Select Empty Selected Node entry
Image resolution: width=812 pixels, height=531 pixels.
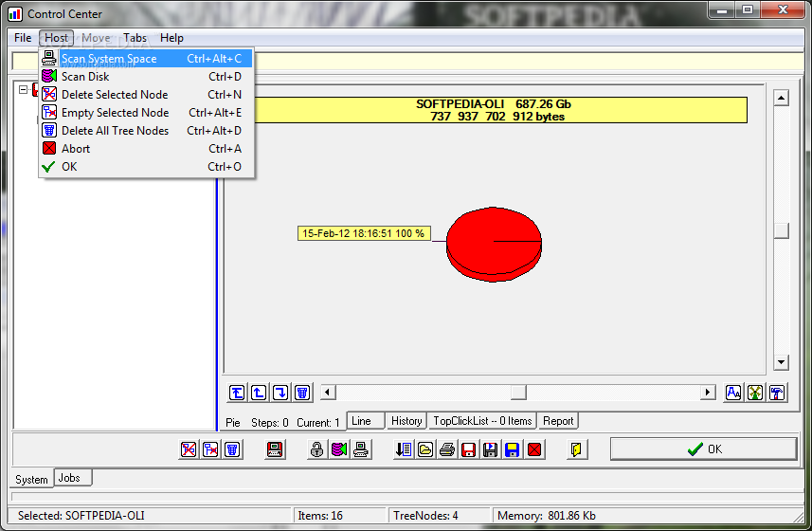coord(147,113)
